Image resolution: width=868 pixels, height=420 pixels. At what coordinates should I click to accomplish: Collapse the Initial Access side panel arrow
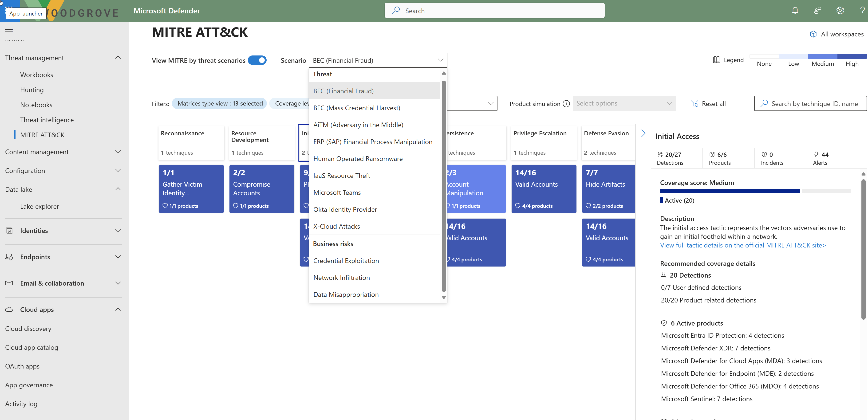click(643, 133)
